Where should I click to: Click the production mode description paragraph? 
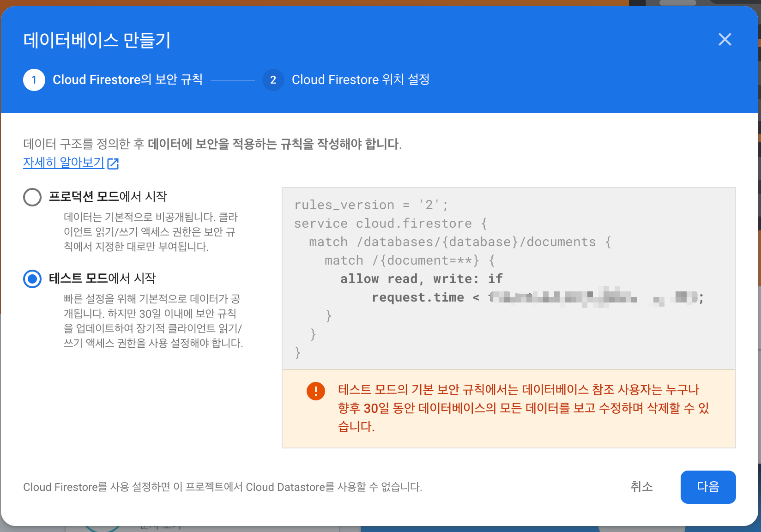[151, 232]
